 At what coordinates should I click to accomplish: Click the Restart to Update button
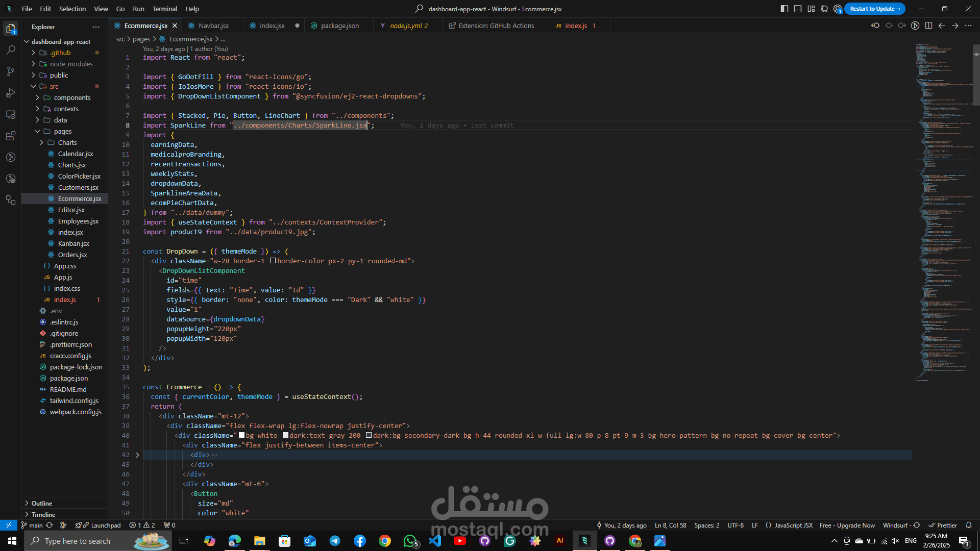[874, 9]
